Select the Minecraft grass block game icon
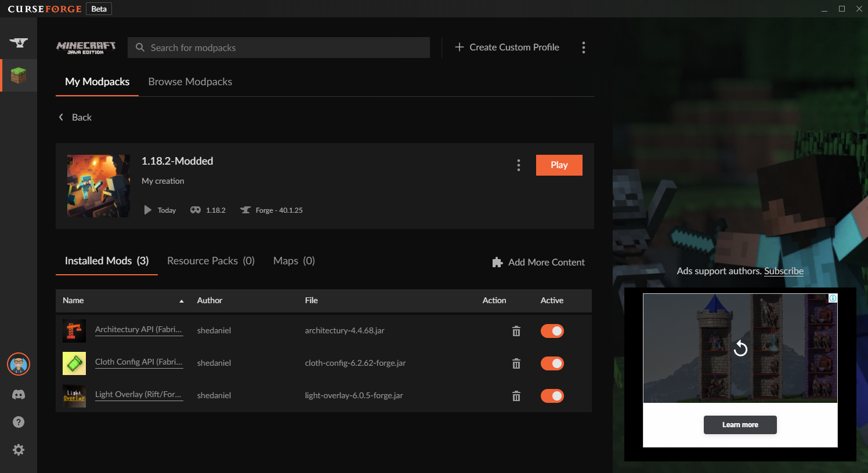 (x=19, y=75)
